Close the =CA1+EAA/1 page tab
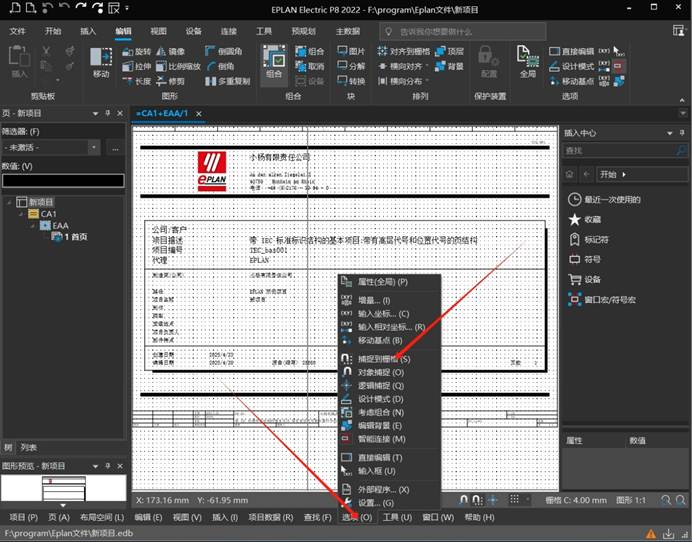The height and width of the screenshot is (542, 692). click(199, 114)
